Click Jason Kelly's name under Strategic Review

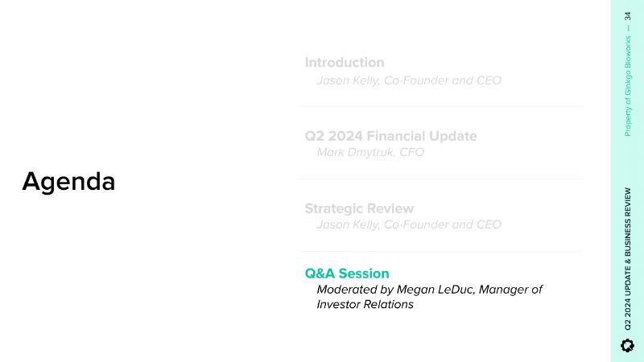(x=349, y=224)
